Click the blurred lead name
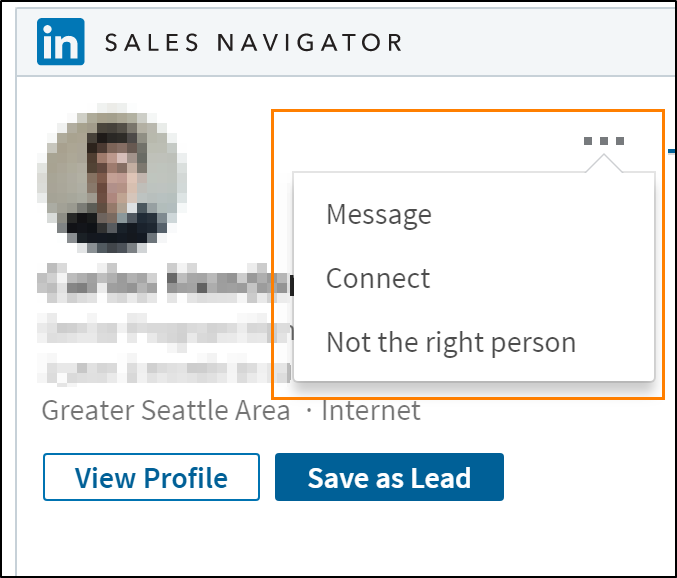The width and height of the screenshot is (677, 578). [x=164, y=283]
